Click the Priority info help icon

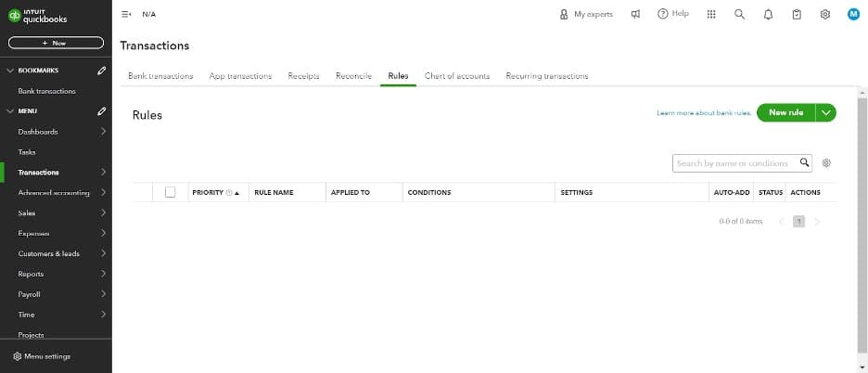[x=229, y=193]
